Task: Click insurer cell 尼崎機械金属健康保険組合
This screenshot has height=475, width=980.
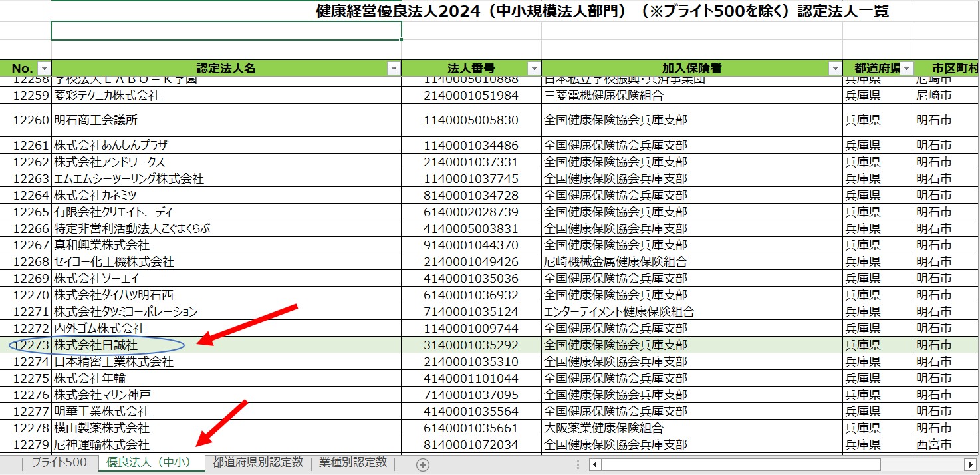Action: tap(692, 262)
